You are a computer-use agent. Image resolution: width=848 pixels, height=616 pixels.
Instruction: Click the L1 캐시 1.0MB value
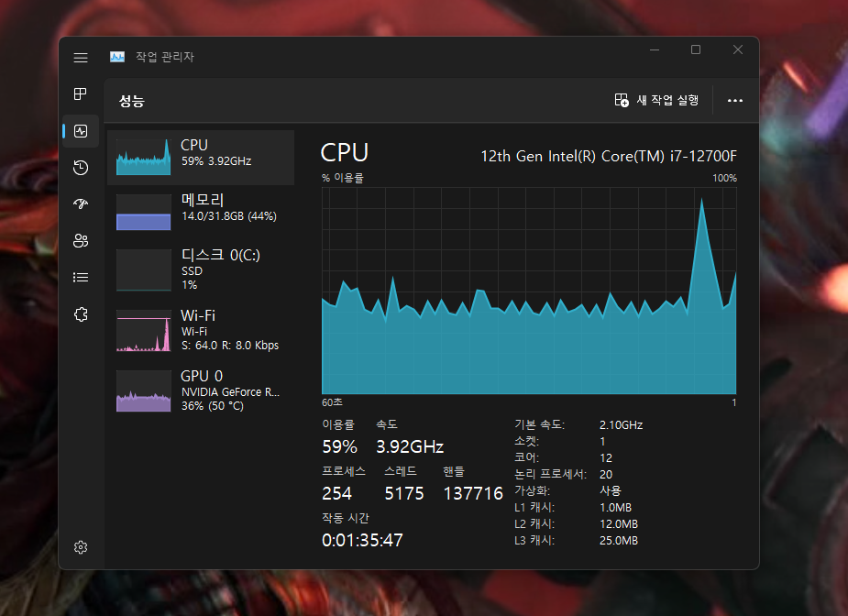click(615, 507)
